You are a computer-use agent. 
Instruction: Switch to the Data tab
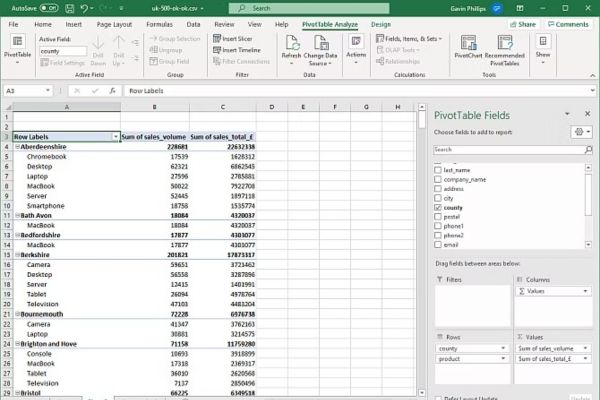[x=193, y=24]
